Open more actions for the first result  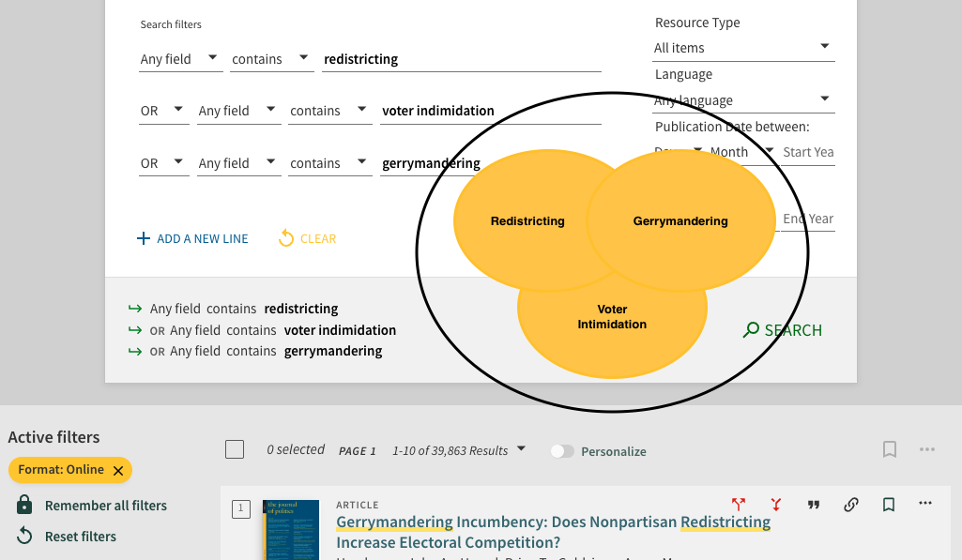click(x=925, y=504)
